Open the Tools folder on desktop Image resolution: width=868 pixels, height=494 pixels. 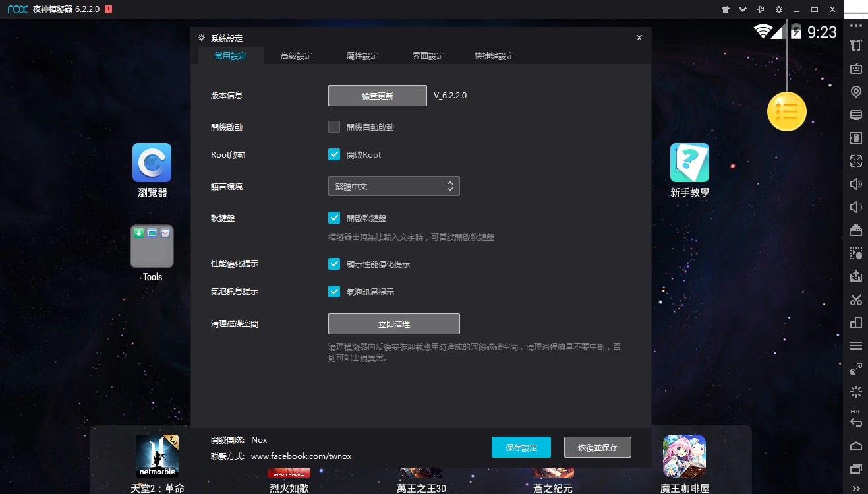coord(152,247)
